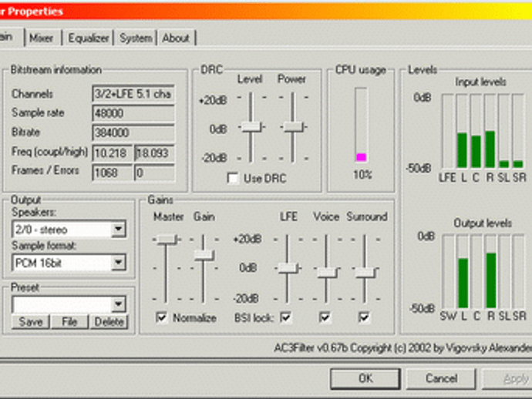Click the LFE gain slider thumb
Viewport: 532px width, 399px height.
pyautogui.click(x=288, y=268)
